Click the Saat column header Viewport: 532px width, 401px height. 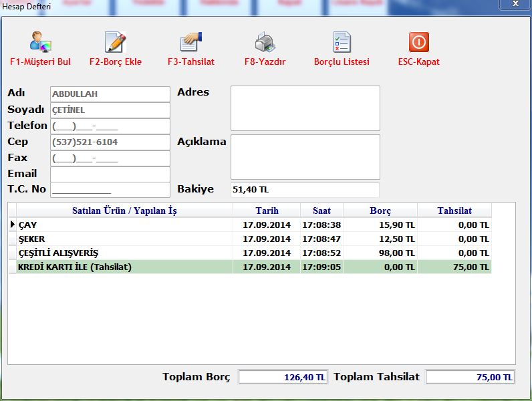click(321, 211)
